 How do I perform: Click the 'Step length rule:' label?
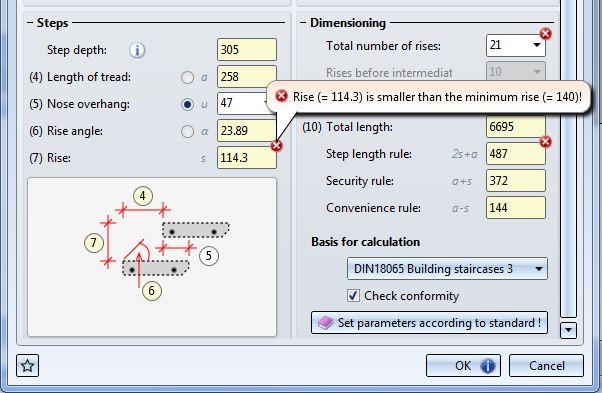tap(369, 154)
